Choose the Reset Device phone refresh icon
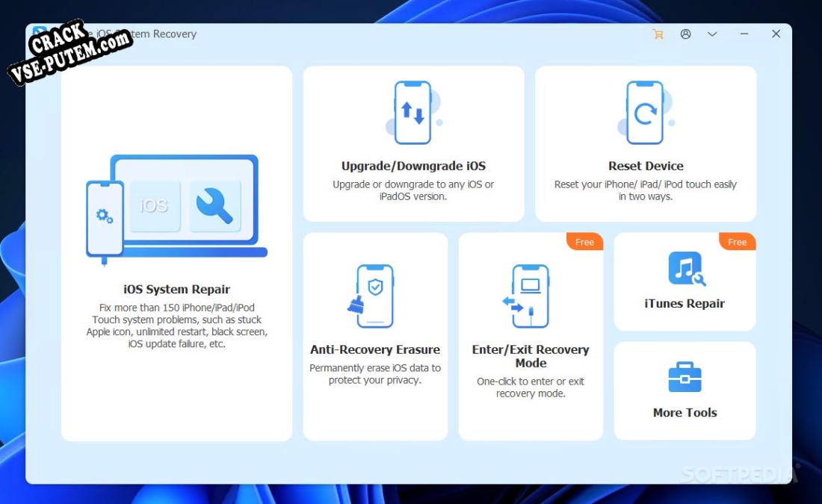Image resolution: width=822 pixels, height=504 pixels. pyautogui.click(x=646, y=113)
